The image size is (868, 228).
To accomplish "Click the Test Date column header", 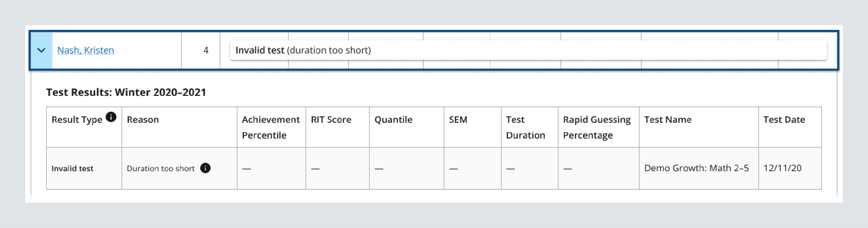I will pyautogui.click(x=784, y=120).
